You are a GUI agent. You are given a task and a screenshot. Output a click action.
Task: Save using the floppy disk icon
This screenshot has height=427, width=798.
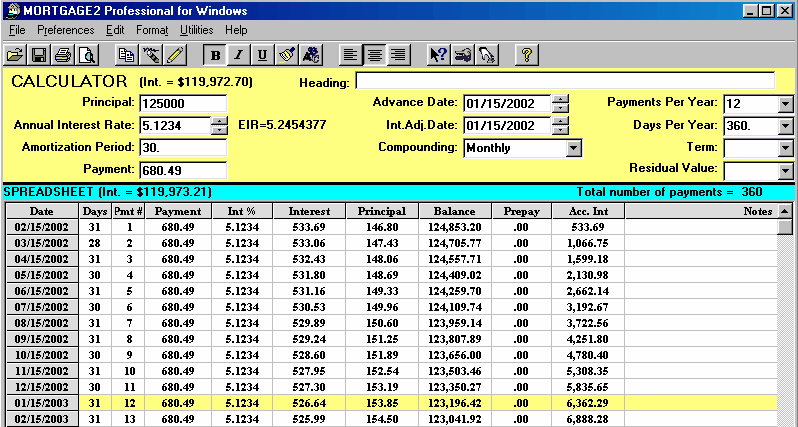[39, 55]
